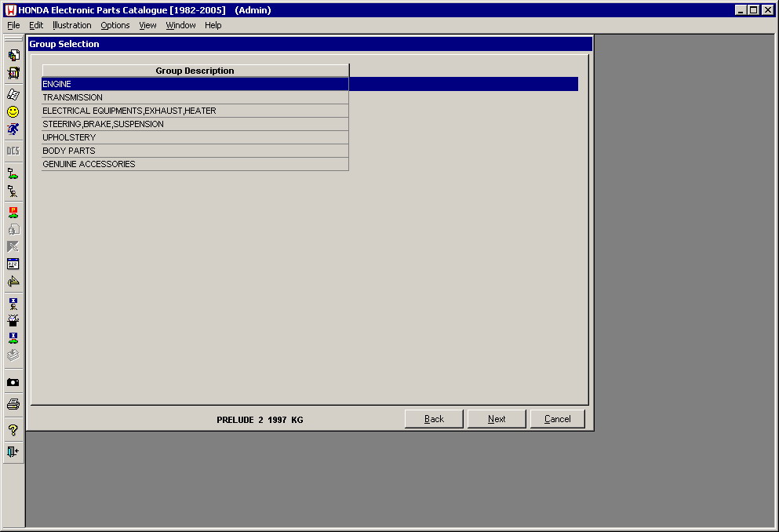Click the printer icon in left toolbar

tap(13, 404)
